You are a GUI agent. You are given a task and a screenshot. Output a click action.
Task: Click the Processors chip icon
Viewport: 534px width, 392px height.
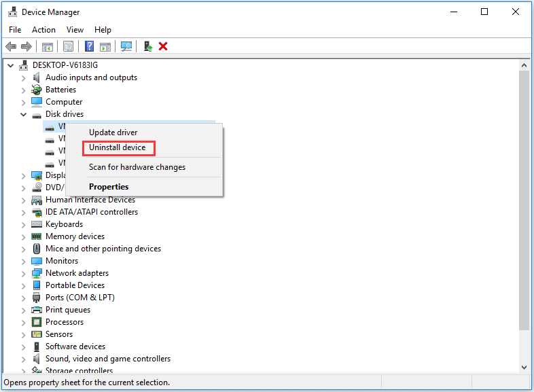[37, 322]
